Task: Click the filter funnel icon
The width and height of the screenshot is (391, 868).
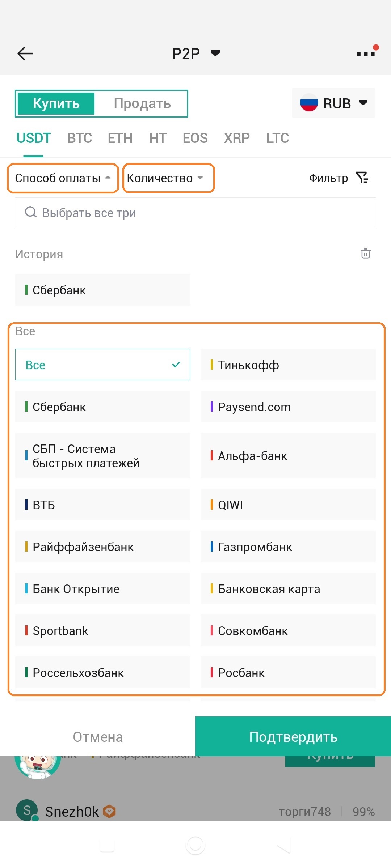Action: point(362,178)
